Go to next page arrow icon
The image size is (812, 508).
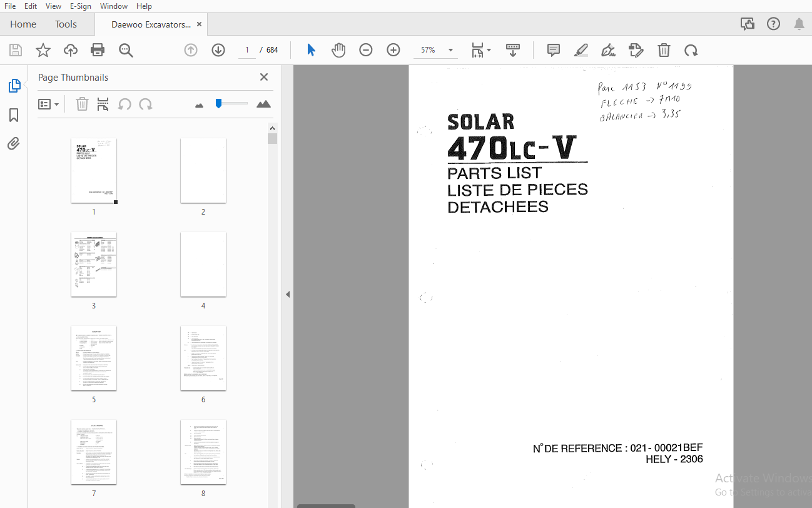pos(218,50)
